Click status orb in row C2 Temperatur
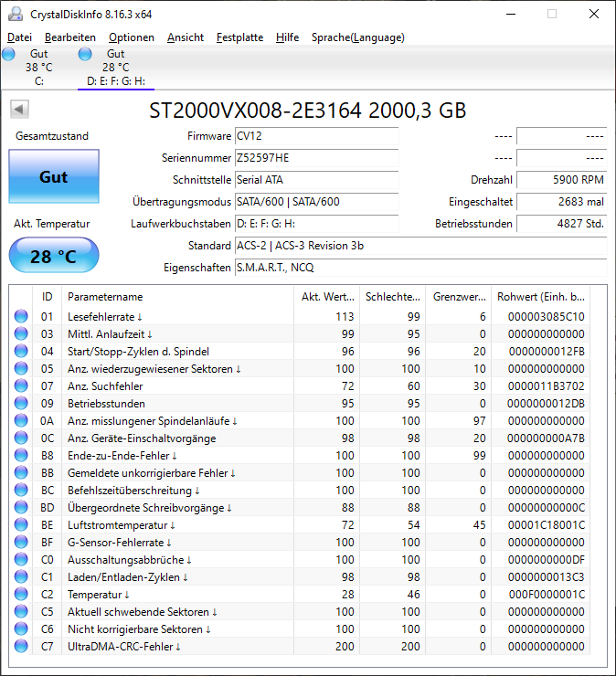 coord(21,594)
